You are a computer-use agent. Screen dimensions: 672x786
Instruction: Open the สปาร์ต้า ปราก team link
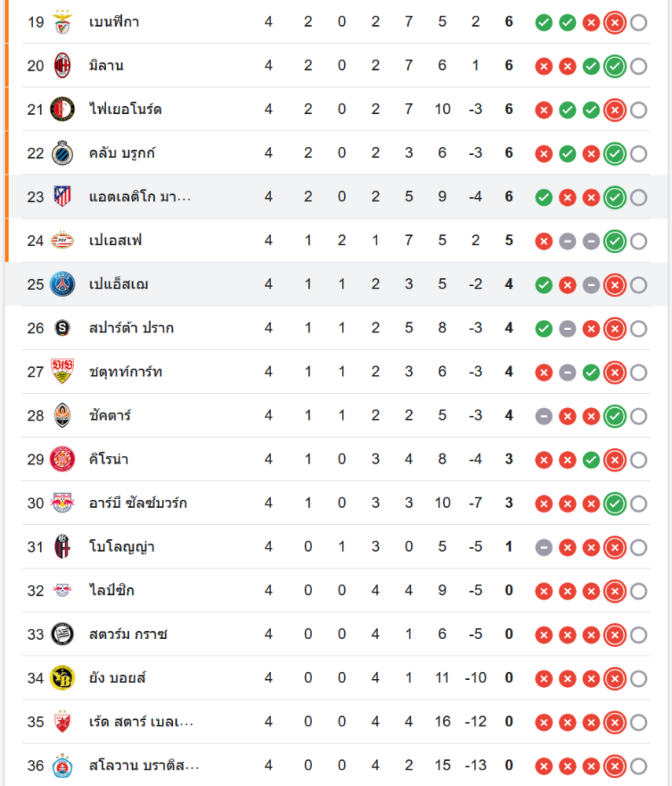click(131, 328)
